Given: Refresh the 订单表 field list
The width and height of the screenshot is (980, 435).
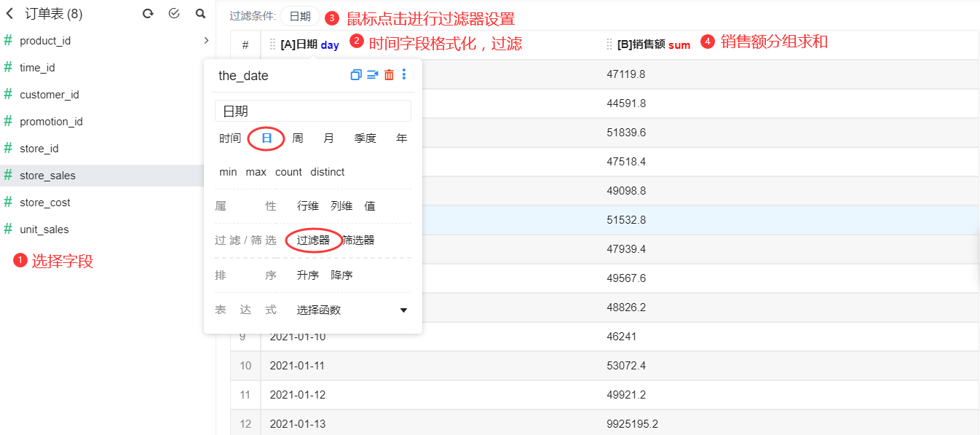Looking at the screenshot, I should (148, 14).
